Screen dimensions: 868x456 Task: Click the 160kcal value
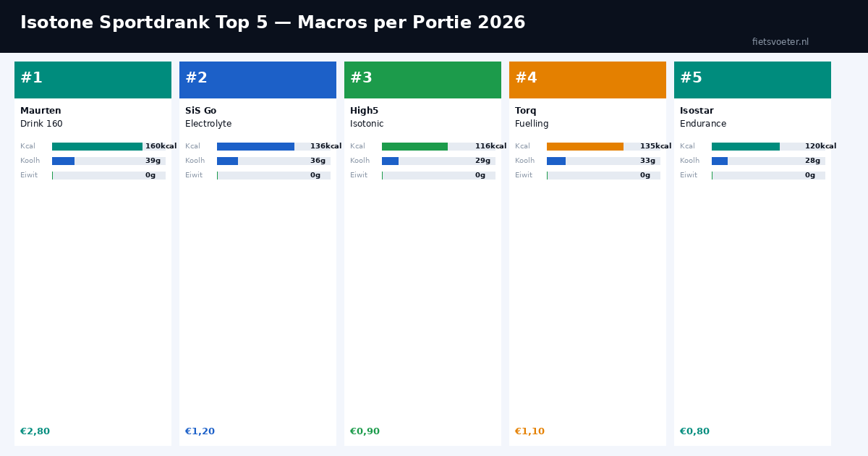161,146
